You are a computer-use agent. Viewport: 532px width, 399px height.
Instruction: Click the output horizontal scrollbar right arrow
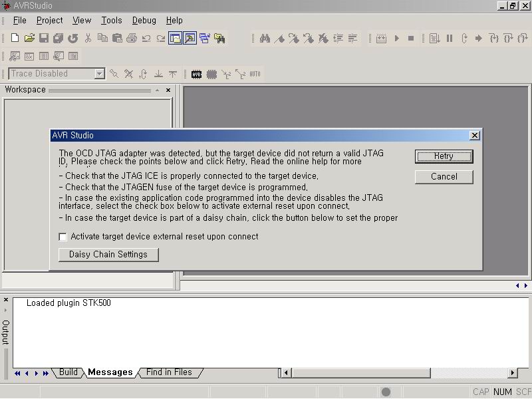(x=513, y=373)
